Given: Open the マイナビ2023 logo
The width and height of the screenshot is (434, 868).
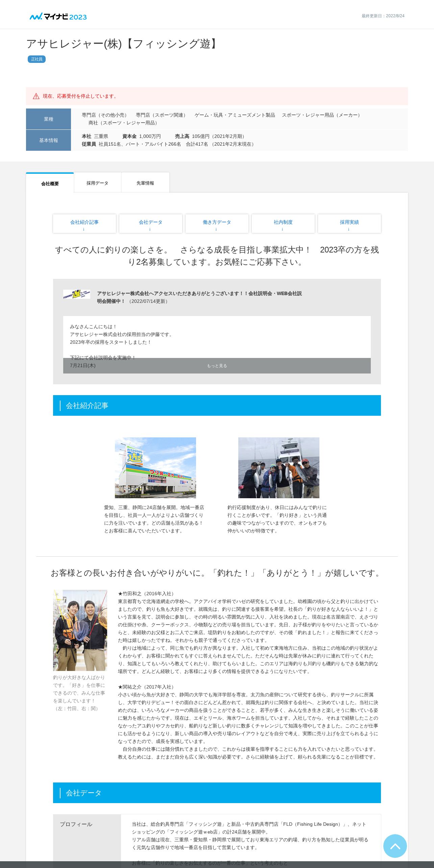Looking at the screenshot, I should (58, 17).
